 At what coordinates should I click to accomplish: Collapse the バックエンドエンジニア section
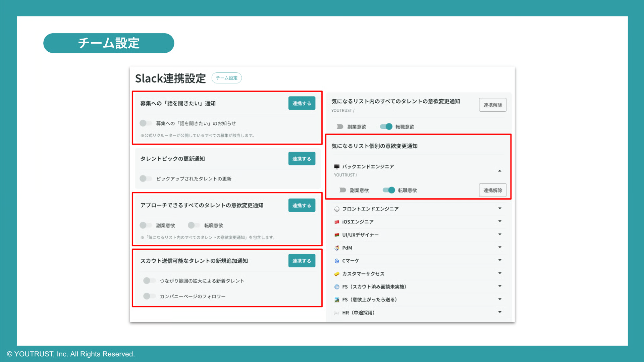pyautogui.click(x=500, y=170)
